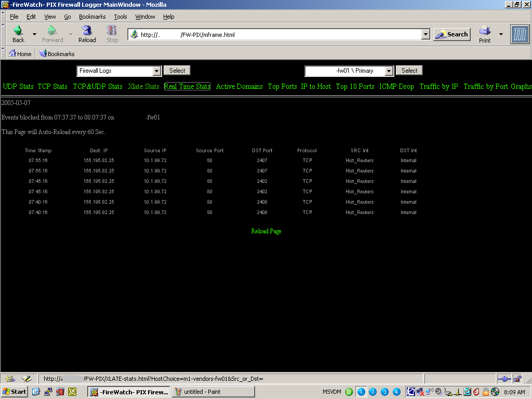Expand the URL bar history dropdown arrow
The image size is (532, 399).
[426, 35]
